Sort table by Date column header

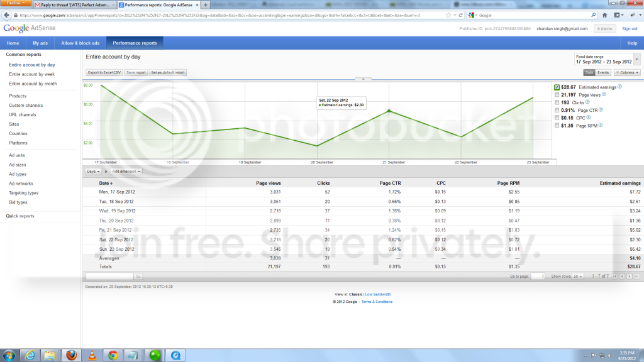(106, 183)
